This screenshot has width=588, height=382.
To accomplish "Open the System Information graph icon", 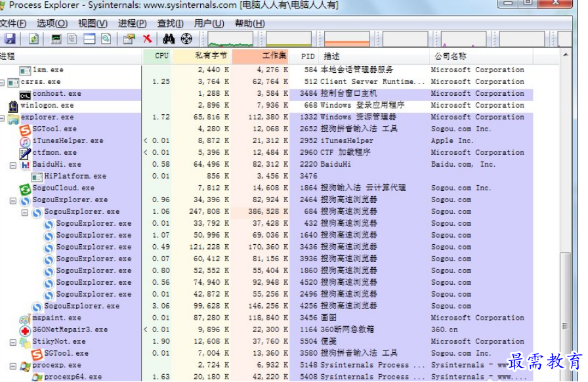I will 56,39.
